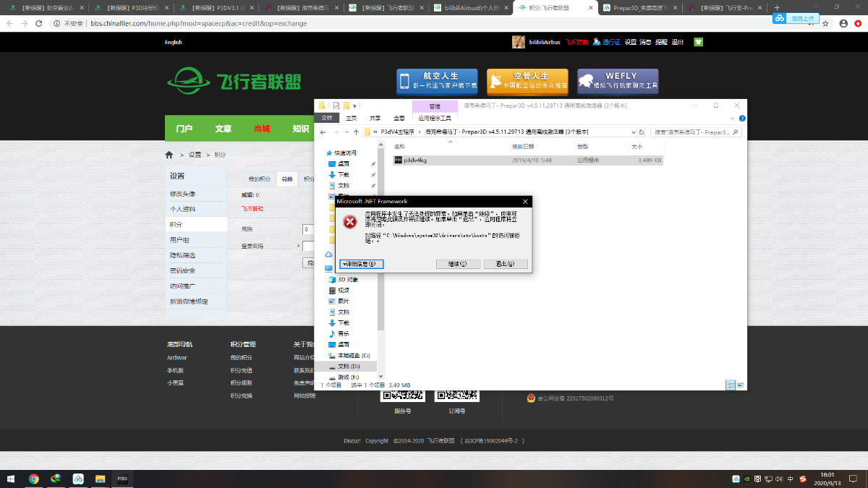
Task: Expand 详细信息 in the error dialog
Action: click(x=362, y=263)
